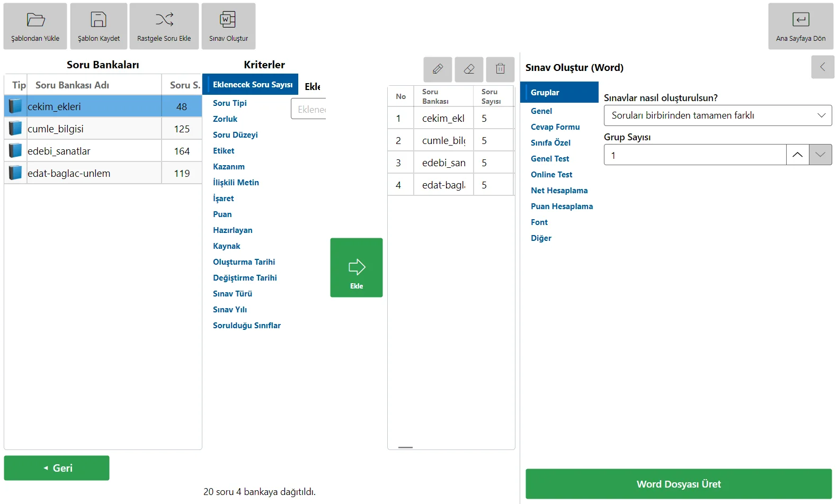The image size is (837, 504).
Task: Open the Sınav Türü criterion
Action: (233, 294)
